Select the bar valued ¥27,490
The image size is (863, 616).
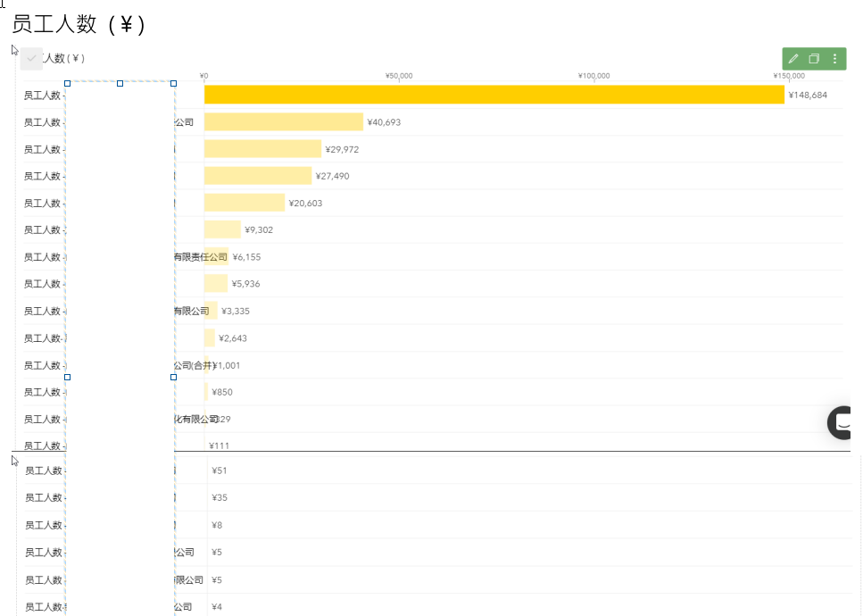[258, 176]
